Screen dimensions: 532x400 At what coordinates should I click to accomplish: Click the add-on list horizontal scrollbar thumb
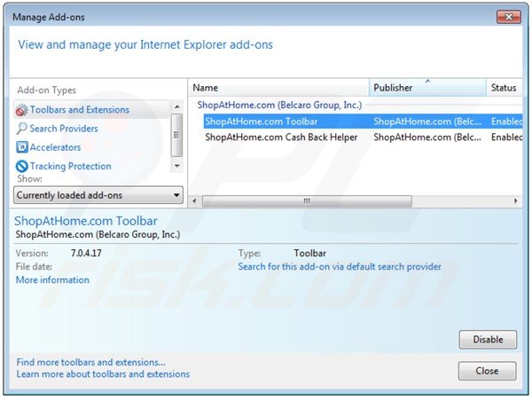coord(307,200)
